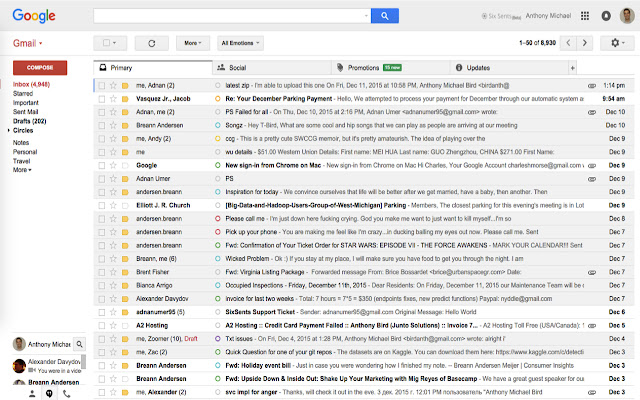Switch to the Promotions tab
Screen dimensions: 640x400
pyautogui.click(x=391, y=68)
